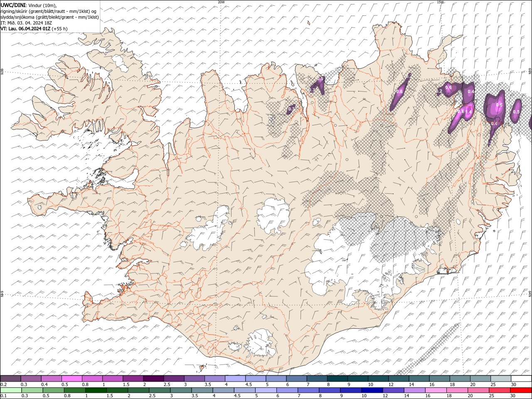Click the '1.4' snowfall value on the map
The height and width of the screenshot is (399, 532).
tap(468, 112)
